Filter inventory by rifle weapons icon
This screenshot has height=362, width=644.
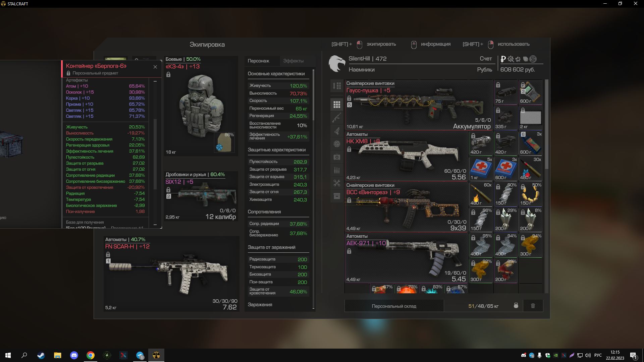pos(337,118)
